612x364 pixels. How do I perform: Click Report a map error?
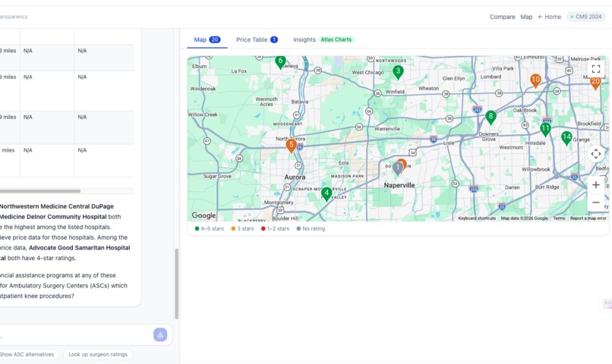(x=588, y=218)
